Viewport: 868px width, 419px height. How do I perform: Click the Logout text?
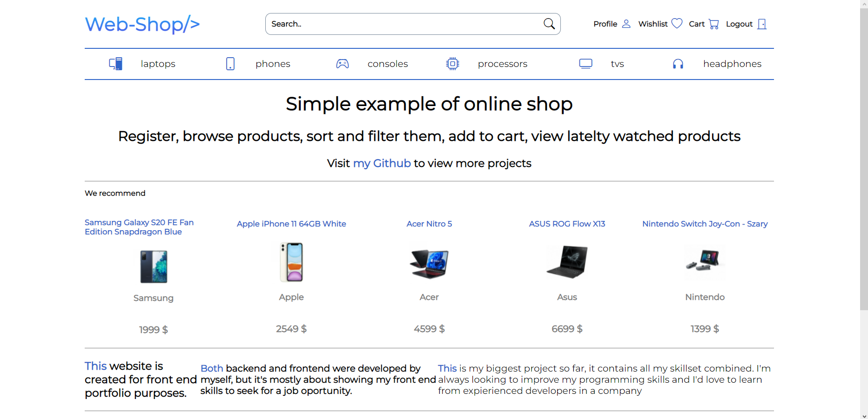click(x=739, y=24)
